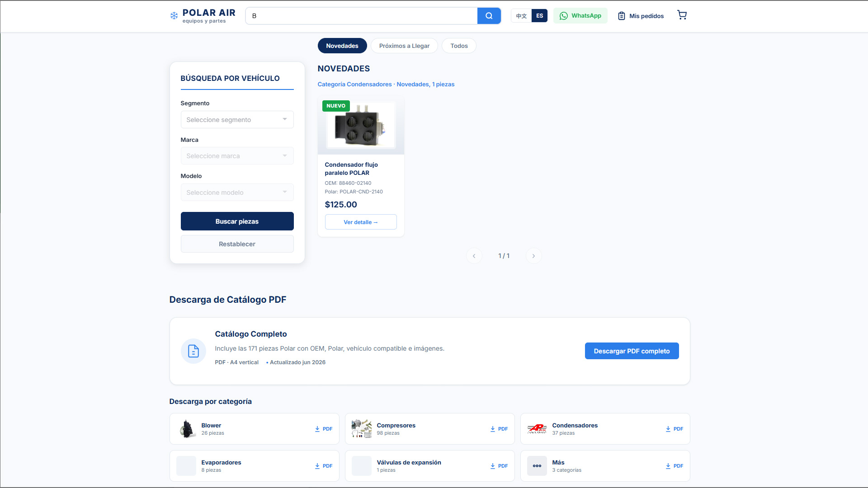The width and height of the screenshot is (868, 488).
Task: Click the Mis pedidos clipboard icon
Action: 622,16
